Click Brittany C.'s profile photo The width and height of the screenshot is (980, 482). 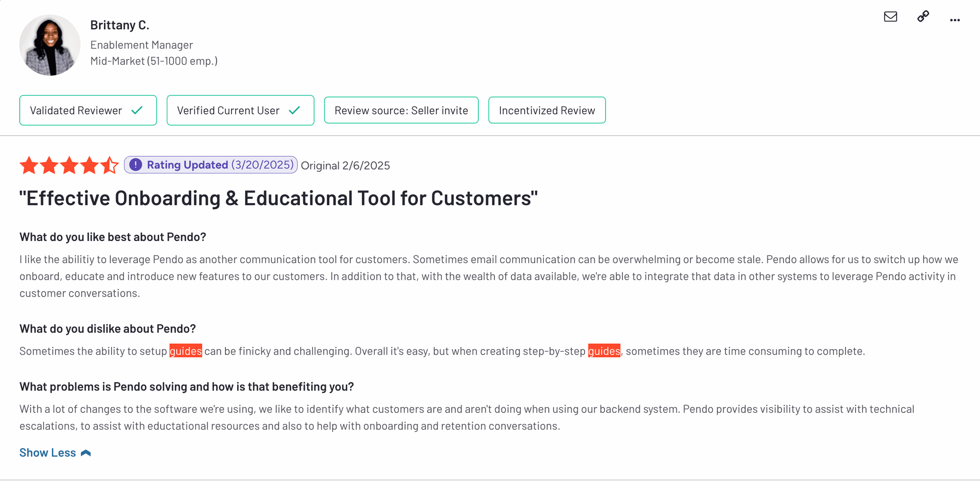pyautogui.click(x=49, y=45)
